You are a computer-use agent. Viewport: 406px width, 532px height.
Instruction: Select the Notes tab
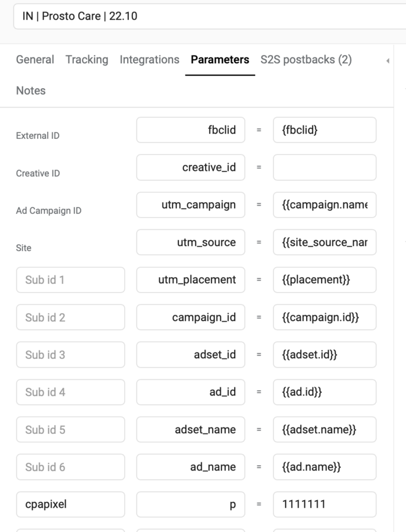click(31, 90)
